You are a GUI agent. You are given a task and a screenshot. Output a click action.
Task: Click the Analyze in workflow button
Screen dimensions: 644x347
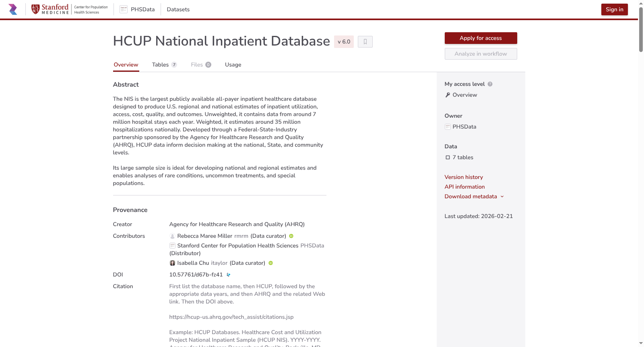click(x=481, y=54)
